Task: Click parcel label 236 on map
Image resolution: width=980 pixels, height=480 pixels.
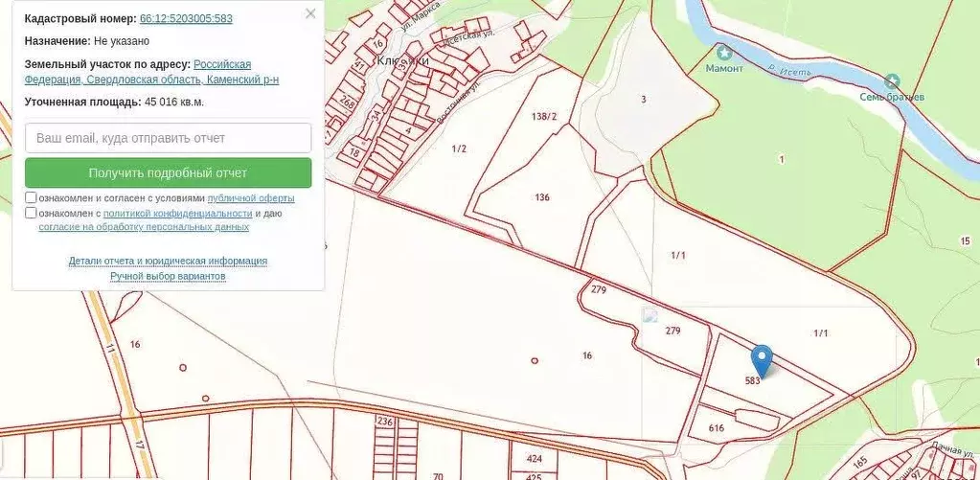Action: click(x=385, y=422)
